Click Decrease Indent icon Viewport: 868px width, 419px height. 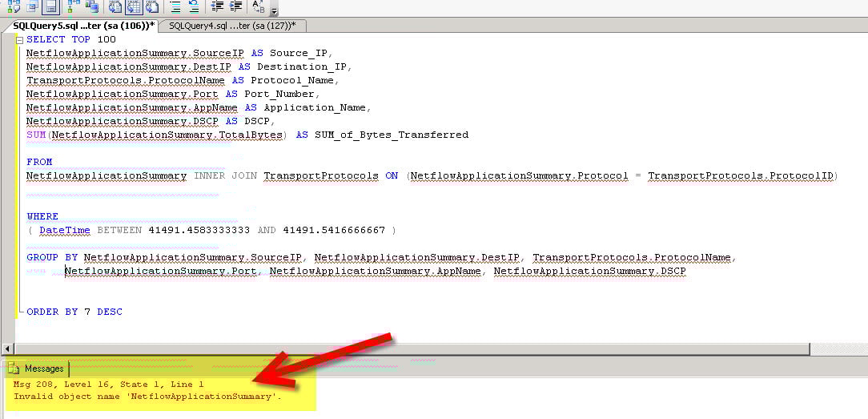pyautogui.click(x=218, y=6)
